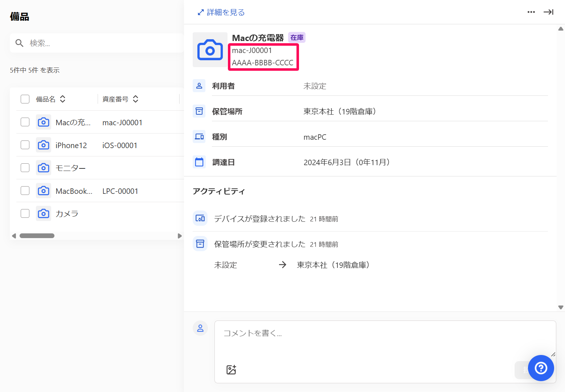Click the 保管場所 archive box icon
This screenshot has height=392, width=565.
[x=199, y=111]
